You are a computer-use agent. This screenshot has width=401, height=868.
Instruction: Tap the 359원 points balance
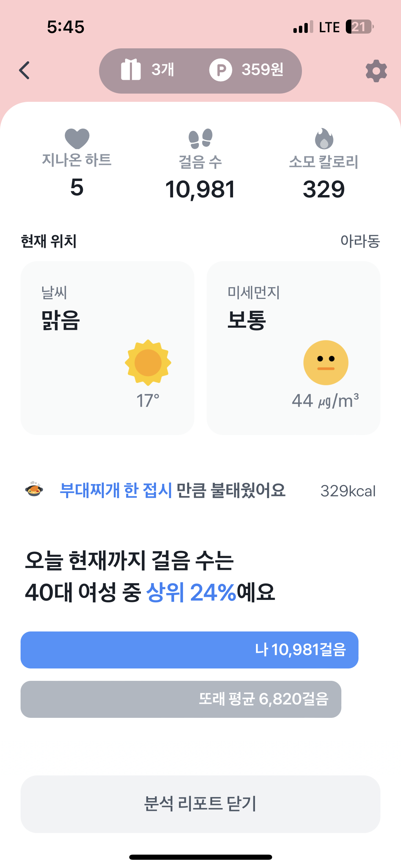[x=263, y=70]
